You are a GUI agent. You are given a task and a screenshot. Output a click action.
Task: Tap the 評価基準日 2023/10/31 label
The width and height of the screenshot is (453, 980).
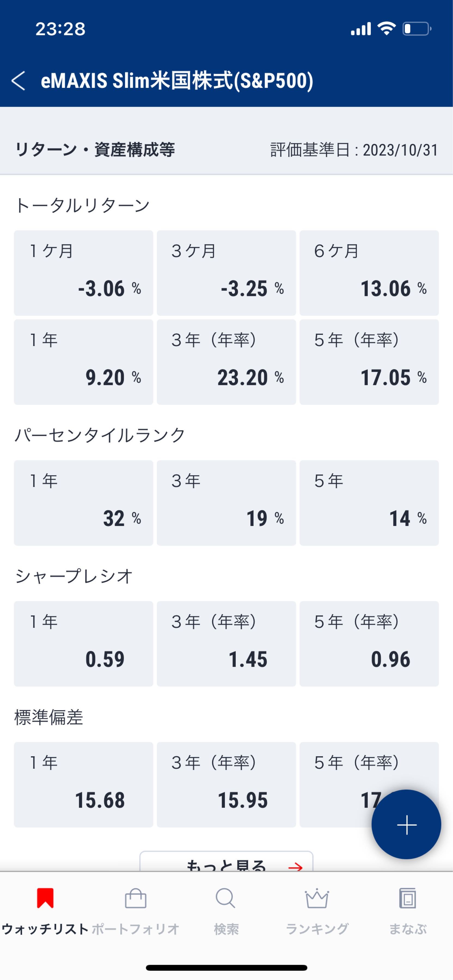pos(354,150)
